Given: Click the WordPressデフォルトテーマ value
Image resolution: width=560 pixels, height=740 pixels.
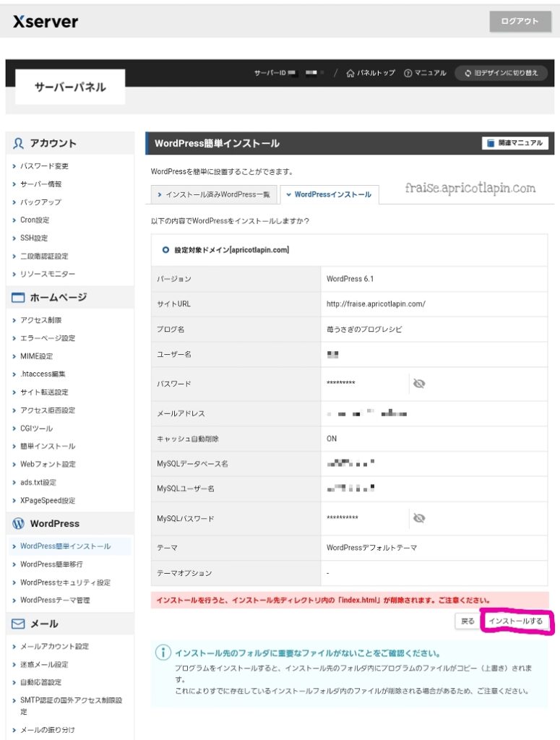Looking at the screenshot, I should [x=371, y=548].
